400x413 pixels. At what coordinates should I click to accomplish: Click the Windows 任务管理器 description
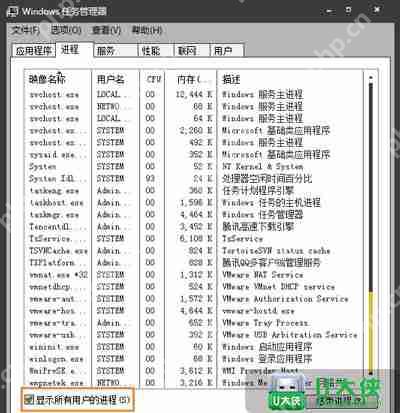[x=263, y=215]
